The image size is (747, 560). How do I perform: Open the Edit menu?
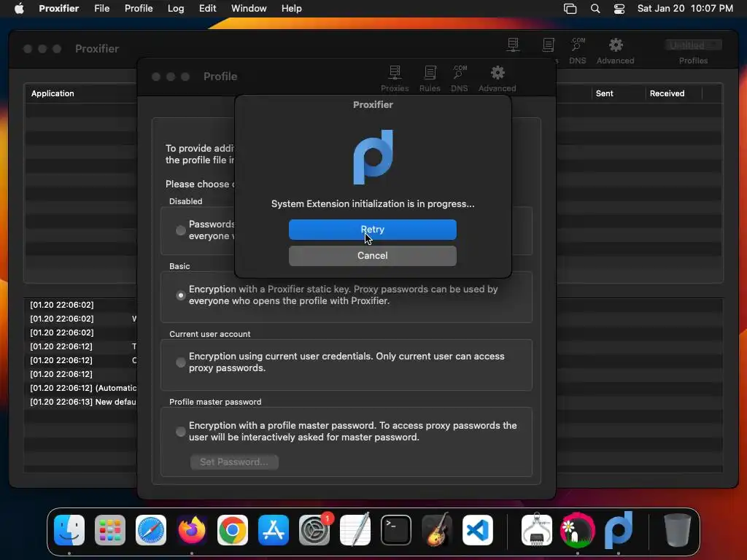(207, 9)
